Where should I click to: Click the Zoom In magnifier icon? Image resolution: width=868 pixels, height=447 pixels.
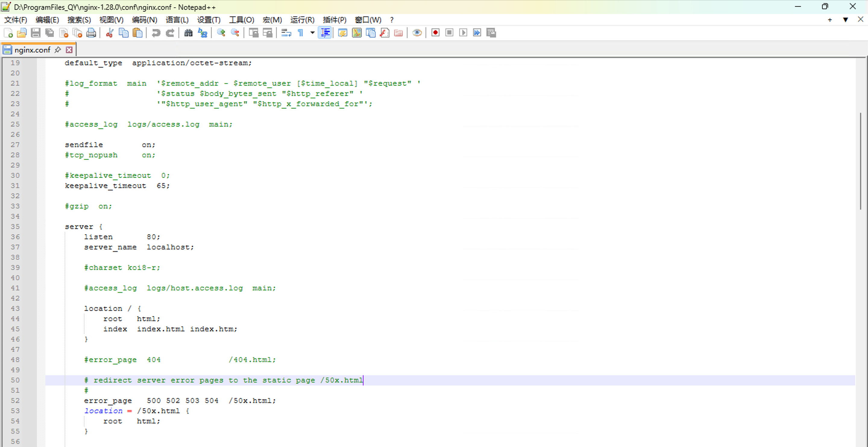[221, 33]
